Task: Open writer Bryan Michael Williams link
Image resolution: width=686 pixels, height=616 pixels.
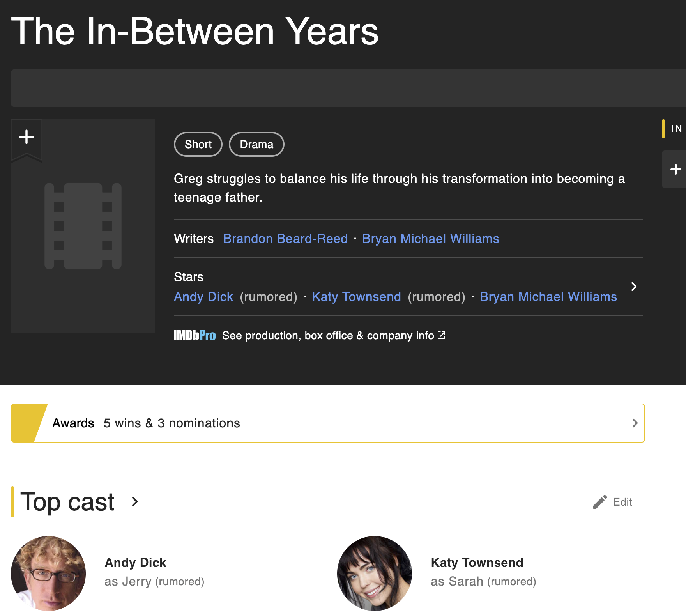Action: (430, 239)
